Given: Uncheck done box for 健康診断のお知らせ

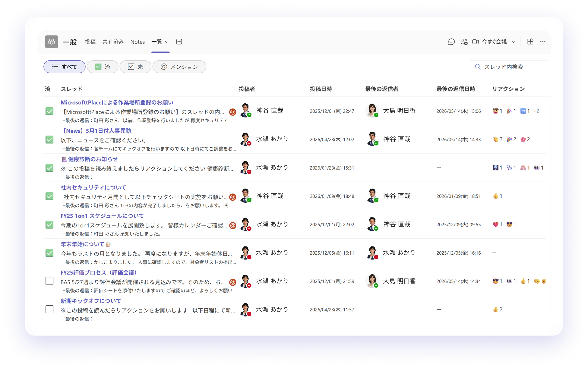Looking at the screenshot, I should coord(49,168).
